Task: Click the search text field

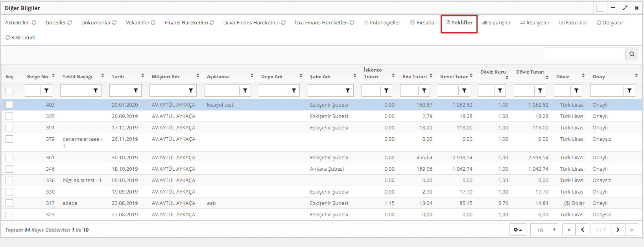Action: [584, 54]
